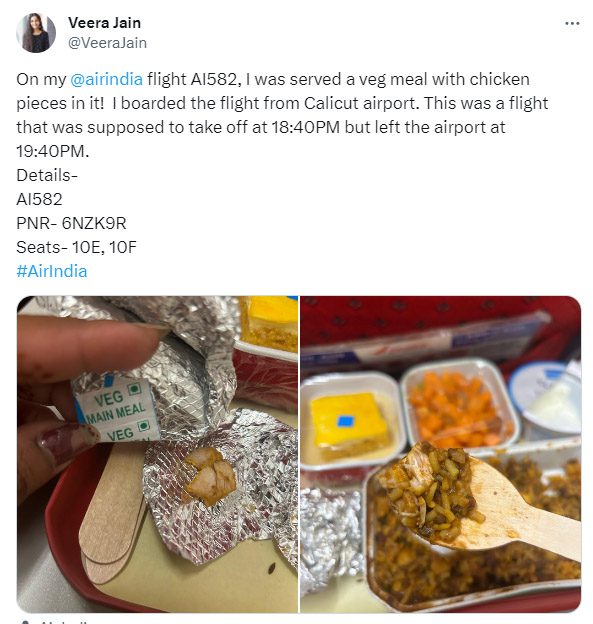Click the PNR- 6NZK9R line

pyautogui.click(x=71, y=223)
